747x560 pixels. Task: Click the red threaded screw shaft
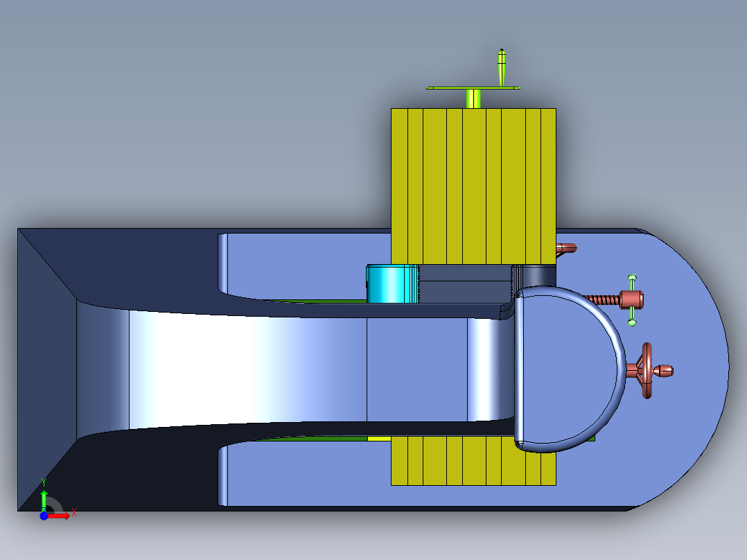(601, 299)
